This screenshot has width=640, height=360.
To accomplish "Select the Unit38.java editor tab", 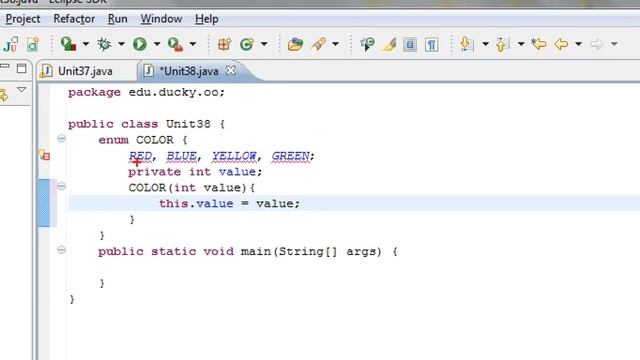I will click(x=189, y=71).
